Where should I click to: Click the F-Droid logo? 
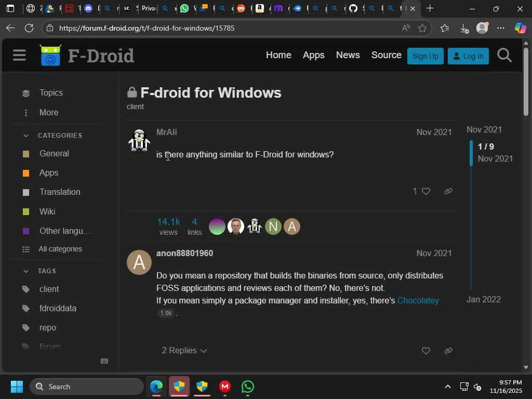click(87, 55)
